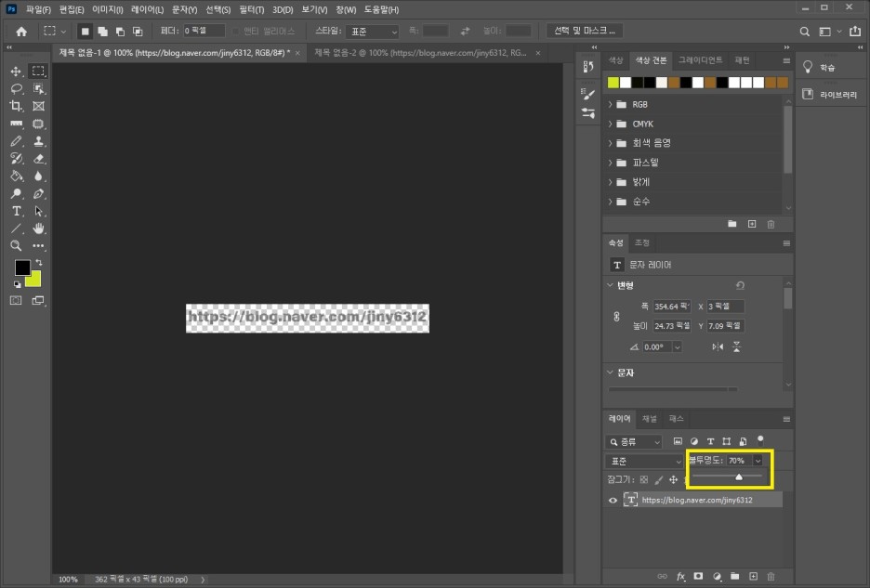Select the Zoom magnifier tool

[x=16, y=246]
